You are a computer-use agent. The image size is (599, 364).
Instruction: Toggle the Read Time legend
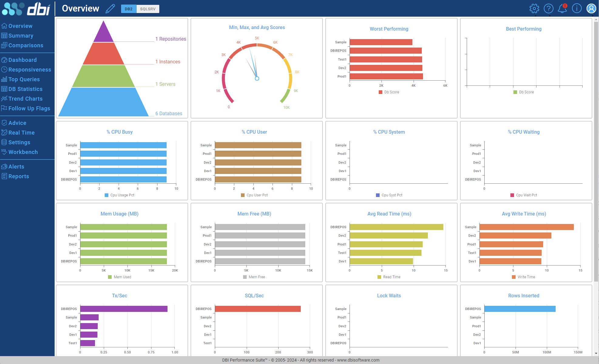point(389,277)
